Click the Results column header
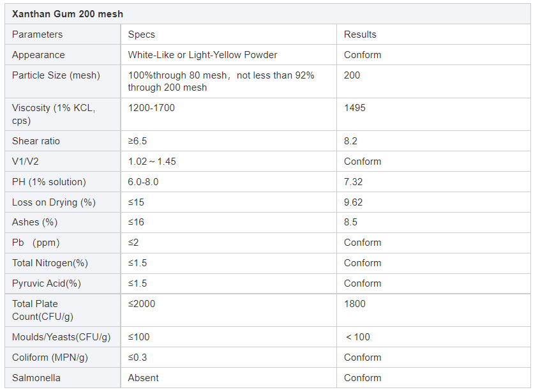The image size is (540, 392). [x=360, y=34]
